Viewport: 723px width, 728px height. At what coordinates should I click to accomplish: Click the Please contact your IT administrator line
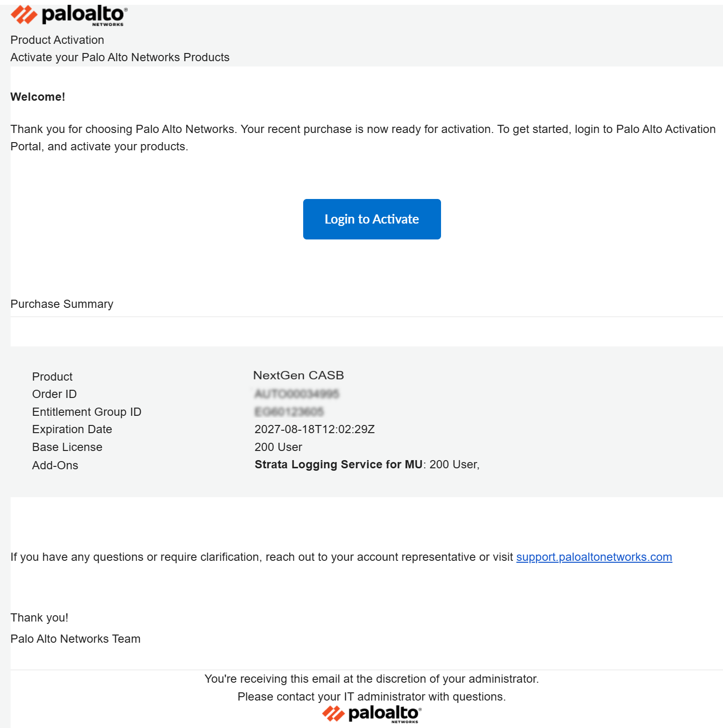(x=372, y=697)
